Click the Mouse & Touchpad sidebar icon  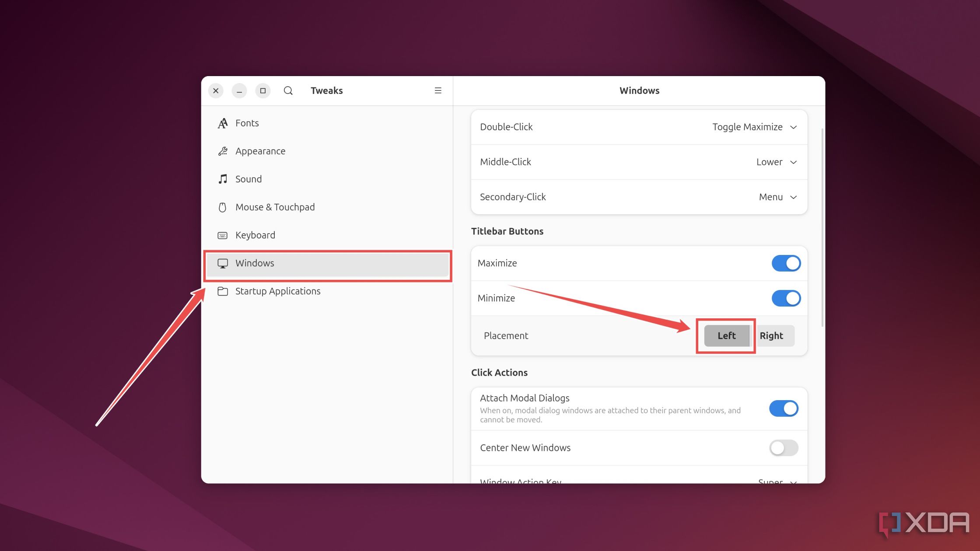point(223,206)
